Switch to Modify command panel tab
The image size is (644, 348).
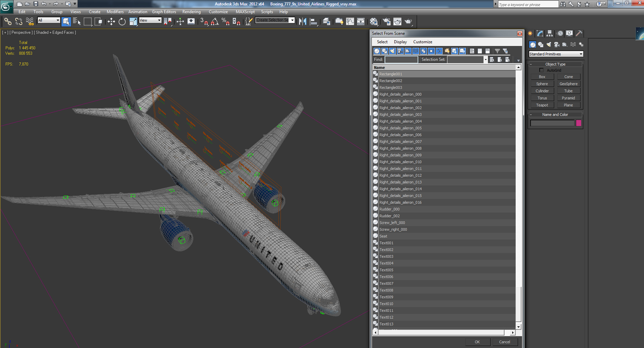[540, 33]
